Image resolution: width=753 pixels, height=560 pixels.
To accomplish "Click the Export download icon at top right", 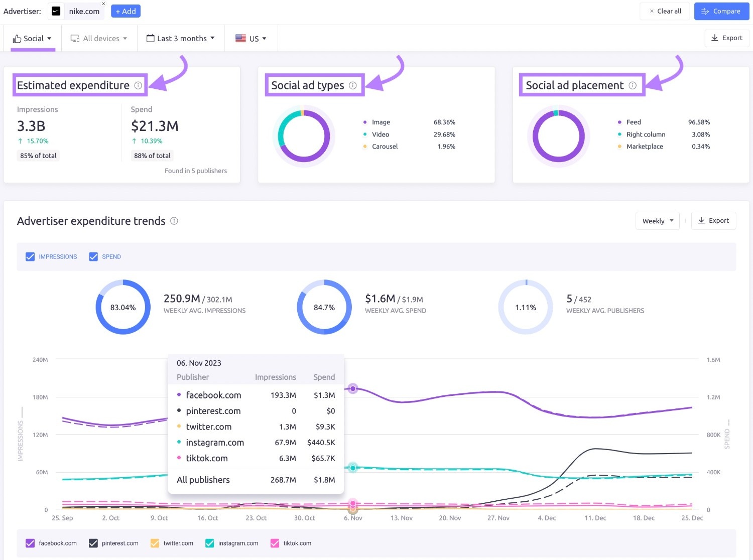I will click(x=714, y=38).
